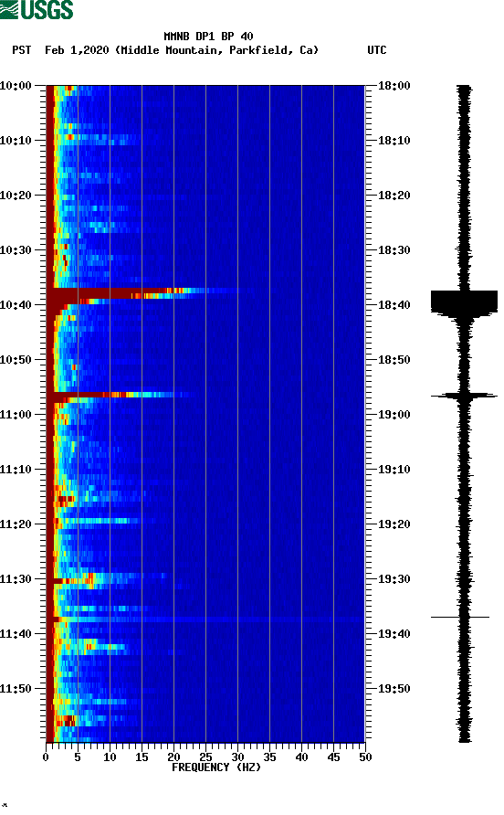Click the '10:00' PST time label

coord(16,86)
